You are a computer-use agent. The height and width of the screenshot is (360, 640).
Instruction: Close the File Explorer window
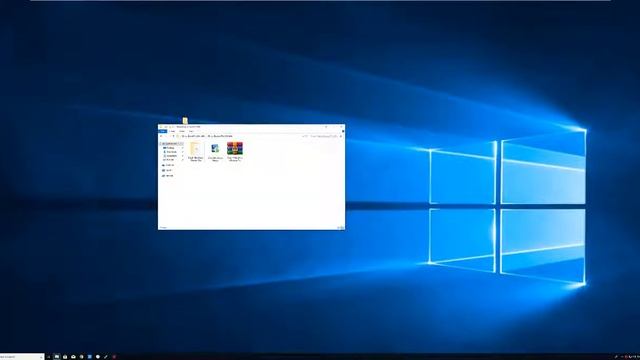341,127
